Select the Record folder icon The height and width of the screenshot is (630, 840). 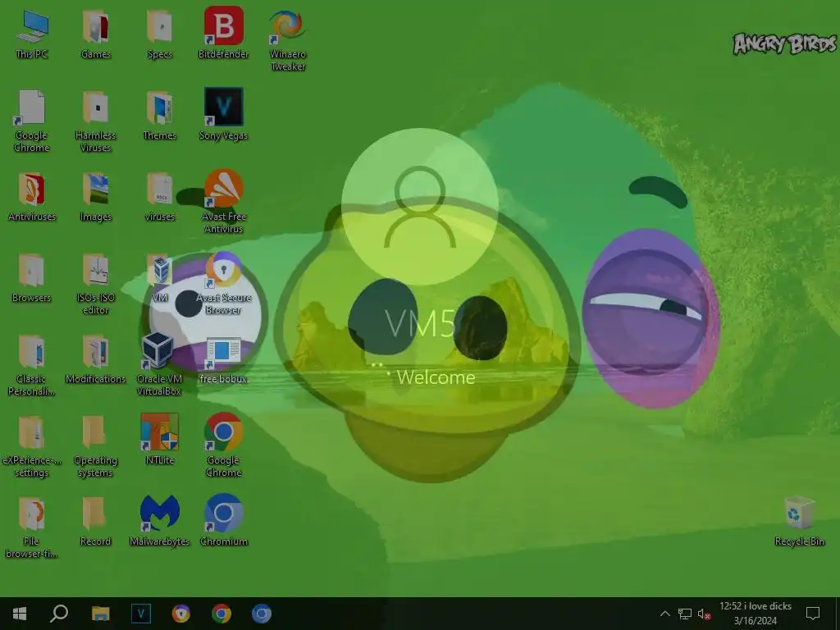pos(96,521)
